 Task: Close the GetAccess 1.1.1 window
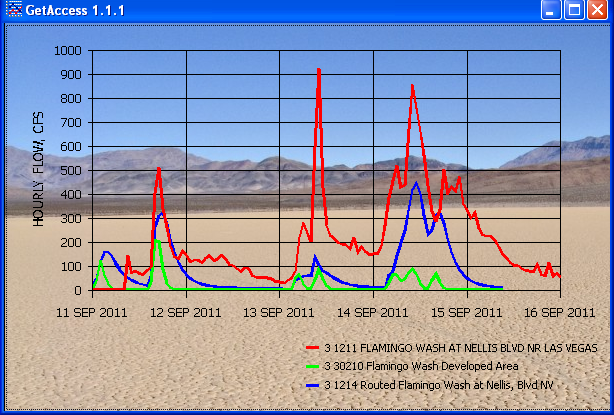[598, 10]
